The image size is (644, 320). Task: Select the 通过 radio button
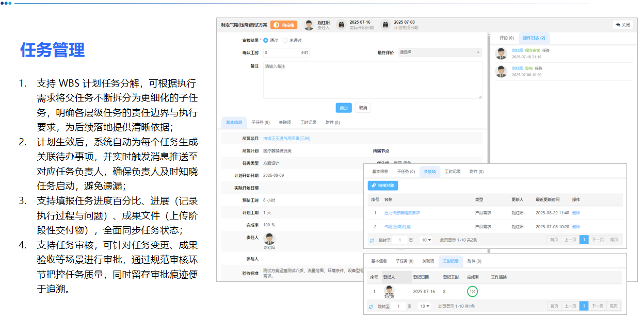(266, 40)
